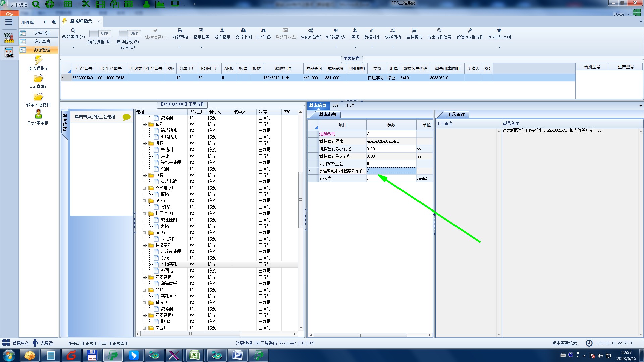Click the 型号查询 search icon
This screenshot has height=362, width=644.
click(73, 31)
